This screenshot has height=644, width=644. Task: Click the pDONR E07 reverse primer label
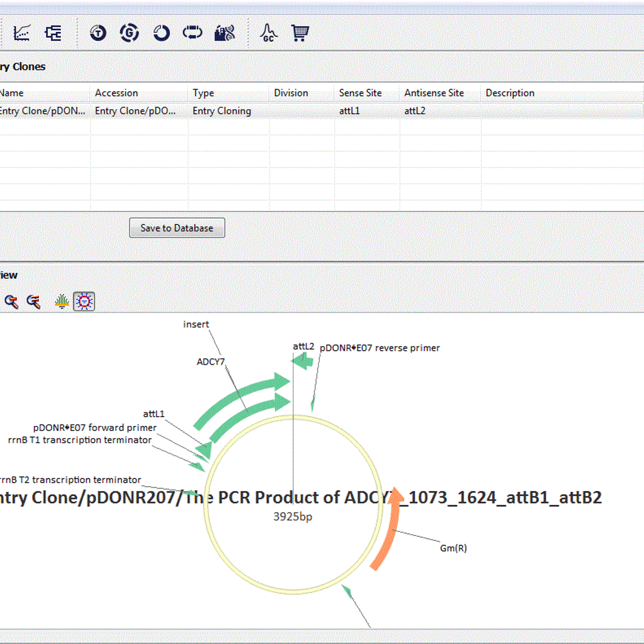point(380,348)
